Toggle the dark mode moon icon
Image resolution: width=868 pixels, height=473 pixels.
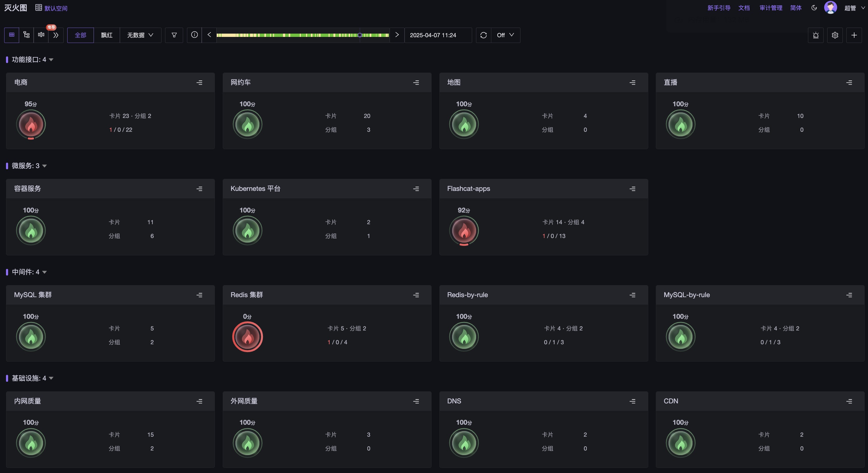(814, 8)
